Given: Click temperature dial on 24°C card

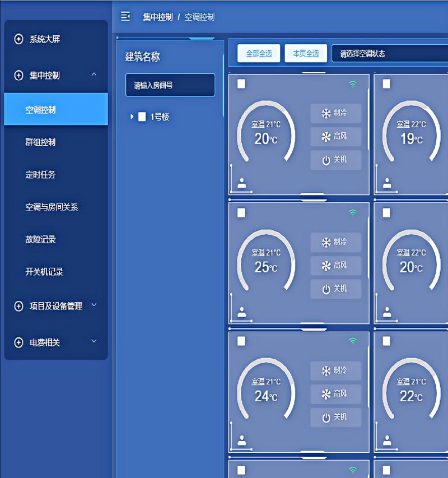Looking at the screenshot, I should [x=266, y=389].
